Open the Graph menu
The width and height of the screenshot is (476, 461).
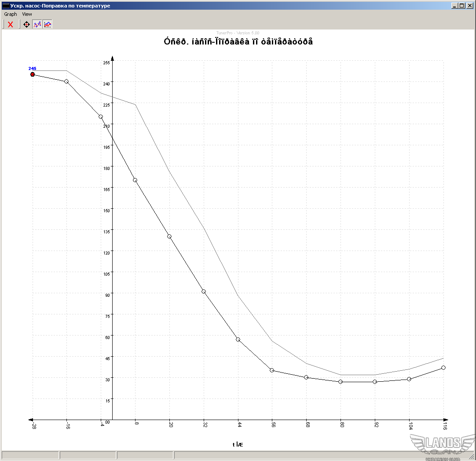(x=11, y=14)
